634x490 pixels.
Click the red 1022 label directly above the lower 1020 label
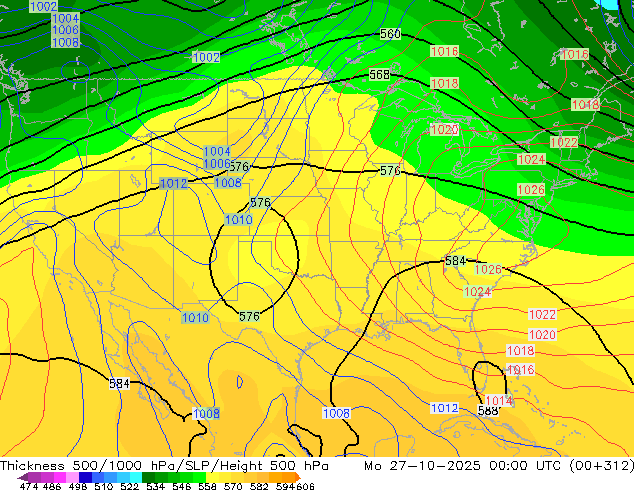(x=542, y=314)
